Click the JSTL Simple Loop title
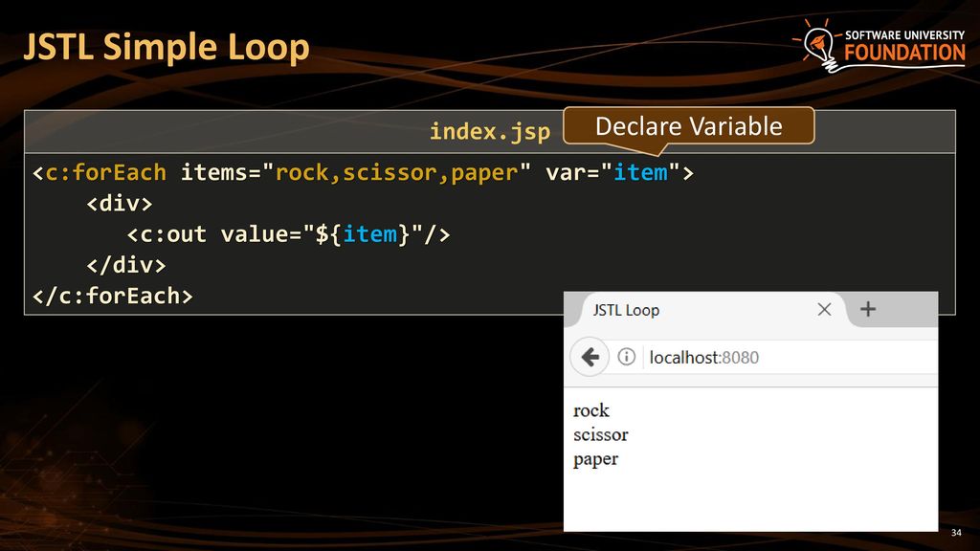 167,48
